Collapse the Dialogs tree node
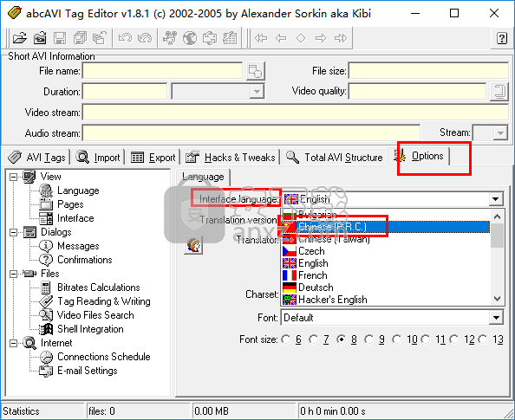Screen dimensions: 515x420 pos(13,232)
